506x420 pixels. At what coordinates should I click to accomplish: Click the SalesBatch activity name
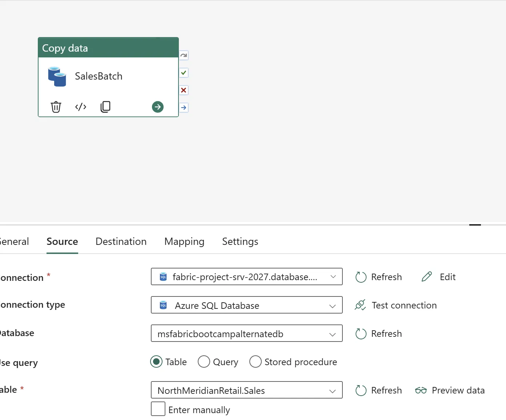pyautogui.click(x=99, y=76)
